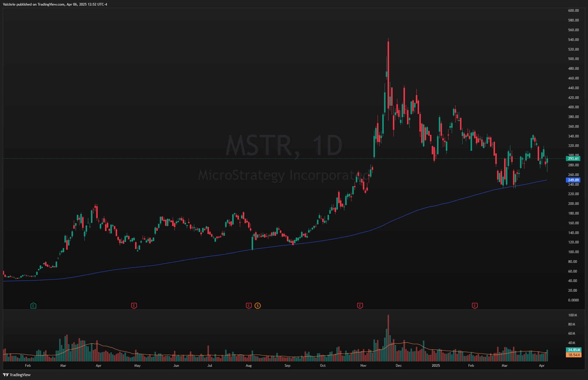Open the orange stock split S marker

pos(258,306)
